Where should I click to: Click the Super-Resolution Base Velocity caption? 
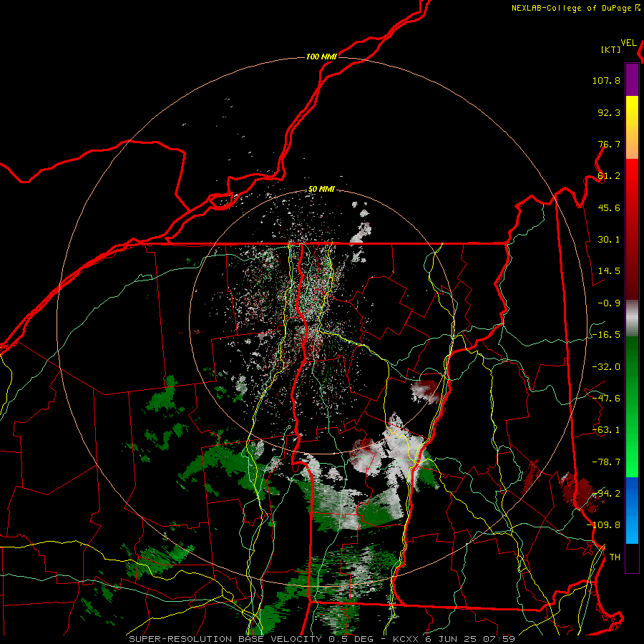[322, 639]
